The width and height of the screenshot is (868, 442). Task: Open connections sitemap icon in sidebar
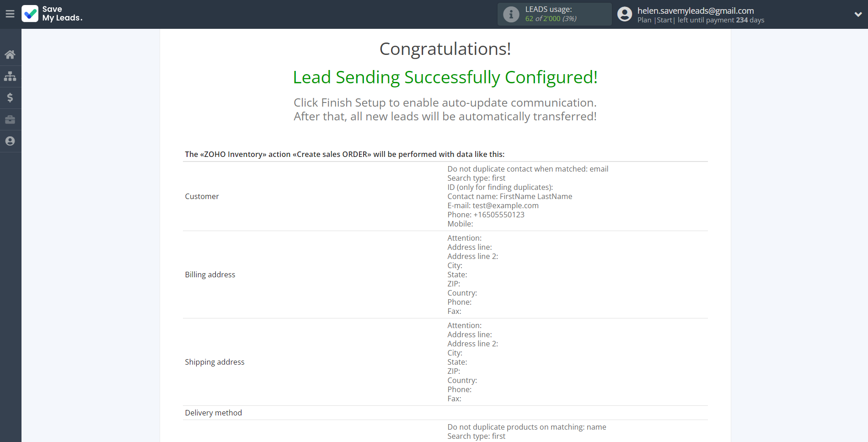10,76
